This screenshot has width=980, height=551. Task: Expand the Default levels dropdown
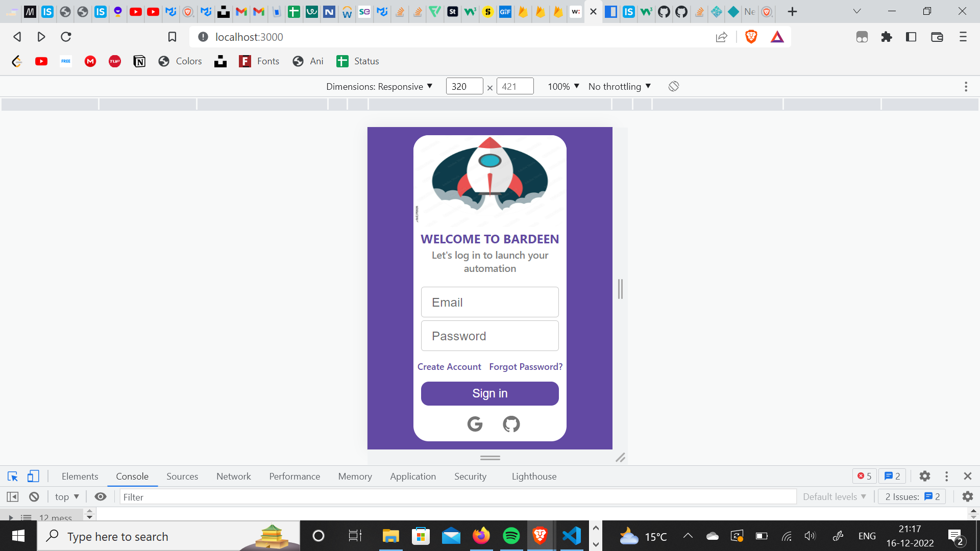(x=834, y=496)
